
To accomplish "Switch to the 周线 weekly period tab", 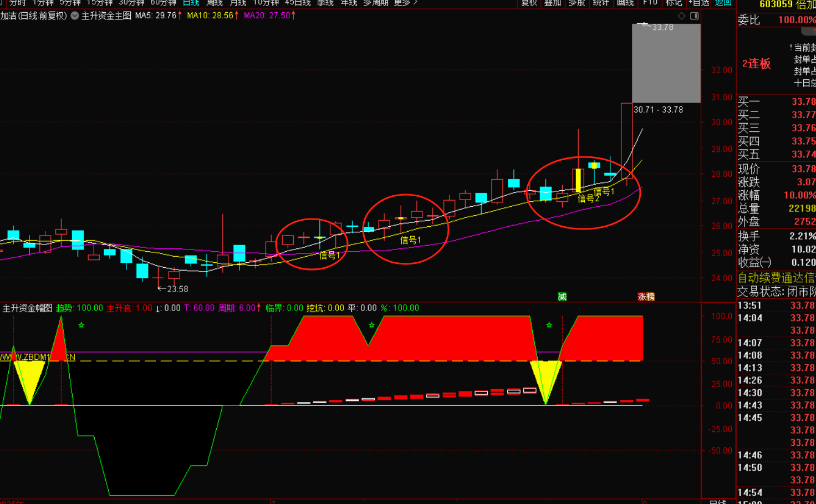I will click(x=215, y=3).
